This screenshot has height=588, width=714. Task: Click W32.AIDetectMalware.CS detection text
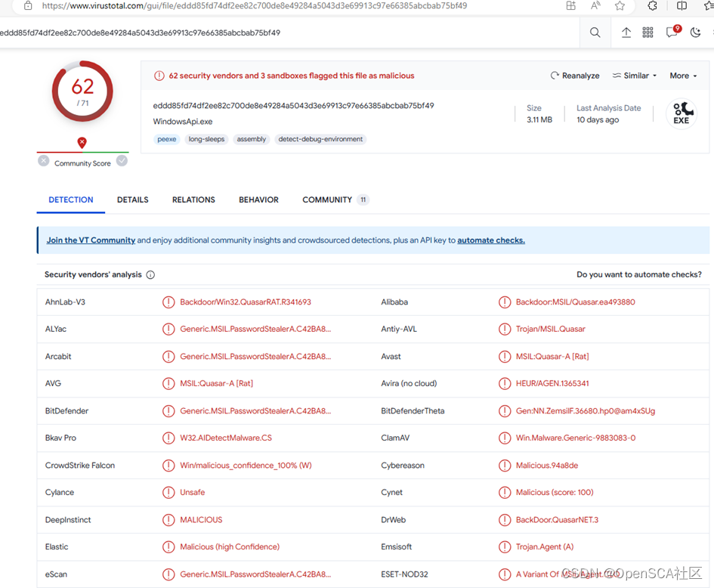[226, 438]
